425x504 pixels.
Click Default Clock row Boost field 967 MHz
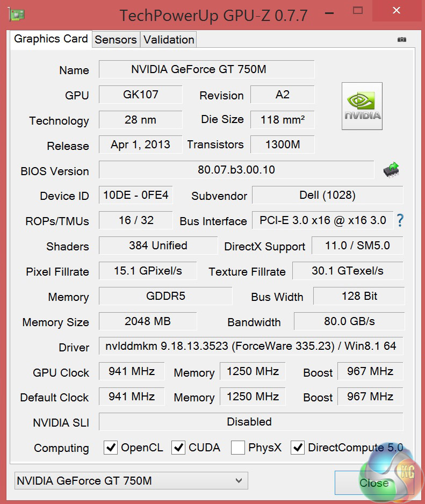point(370,397)
